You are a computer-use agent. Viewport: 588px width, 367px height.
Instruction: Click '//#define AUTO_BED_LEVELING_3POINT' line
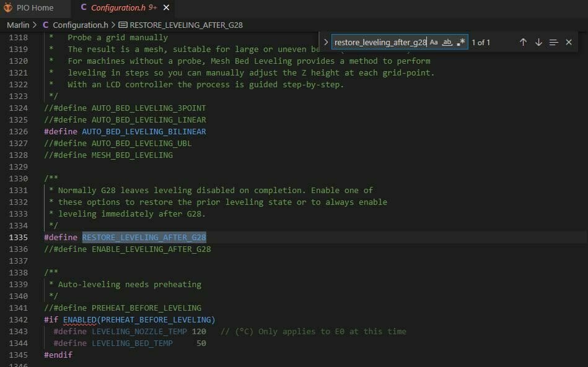click(x=125, y=108)
